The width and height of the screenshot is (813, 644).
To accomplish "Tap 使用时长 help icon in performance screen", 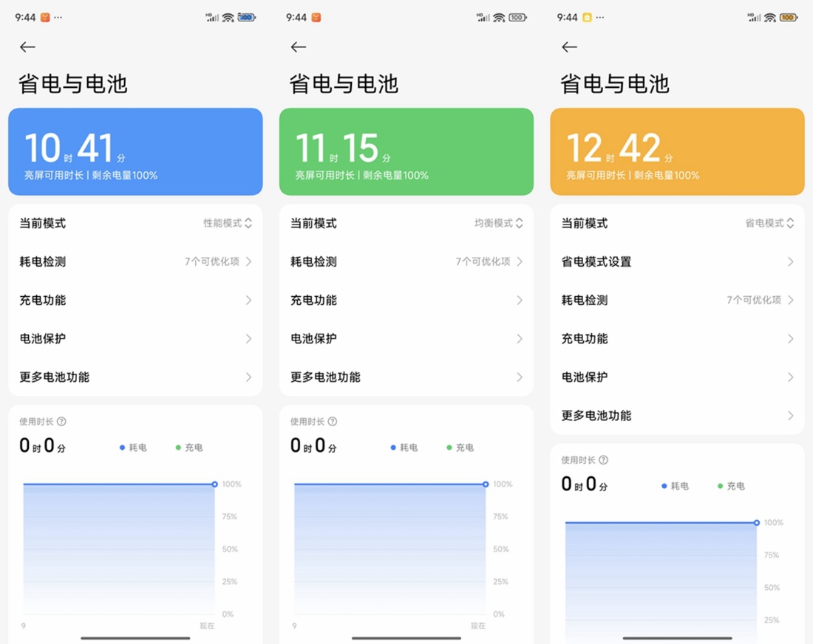I will [61, 421].
